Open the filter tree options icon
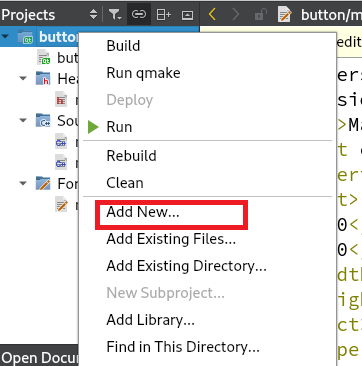The height and width of the screenshot is (366, 362). pos(115,14)
